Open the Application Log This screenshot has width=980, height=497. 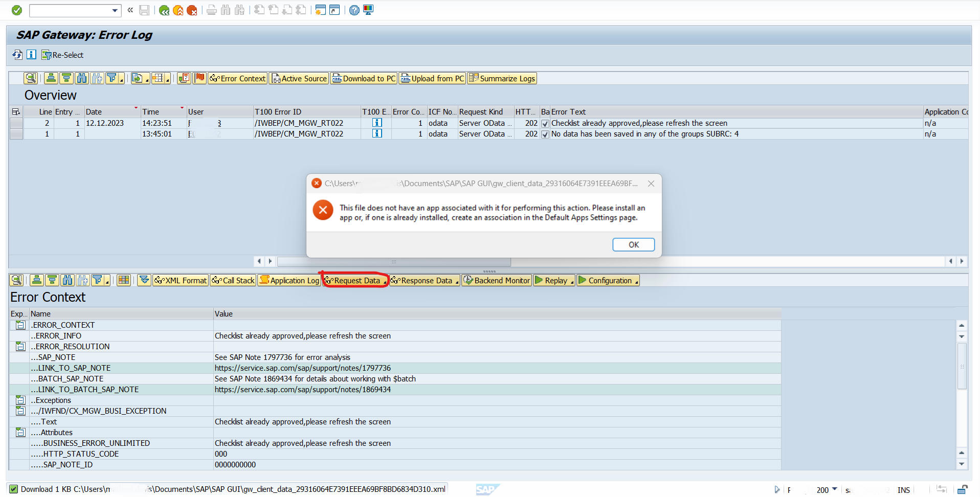(x=289, y=280)
